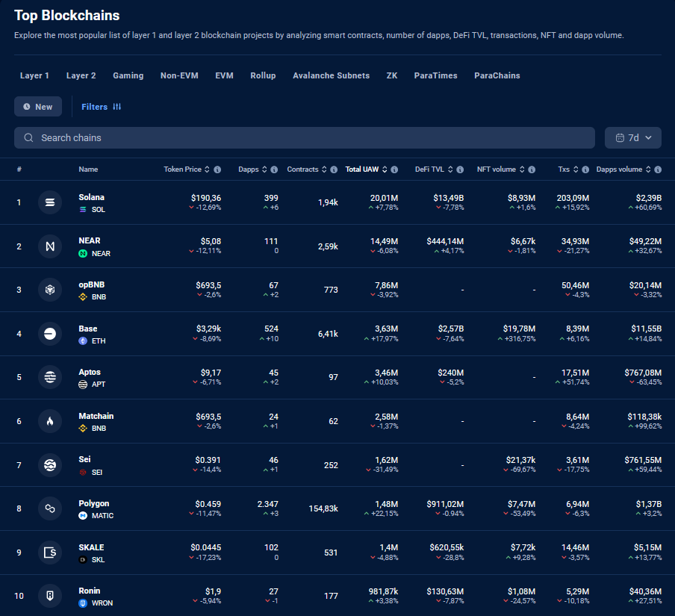Image resolution: width=675 pixels, height=616 pixels.
Task: Click the Aptos chain logo icon
Action: click(50, 377)
